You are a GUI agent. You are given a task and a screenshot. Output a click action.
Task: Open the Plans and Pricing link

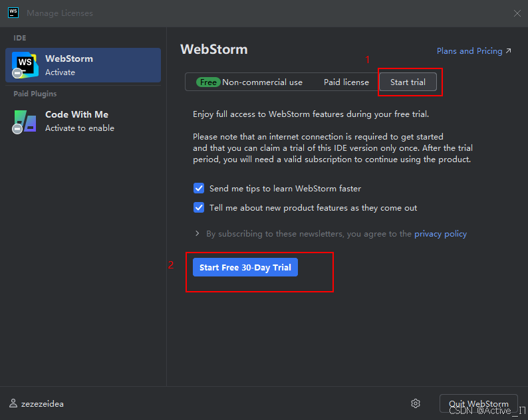[473, 51]
